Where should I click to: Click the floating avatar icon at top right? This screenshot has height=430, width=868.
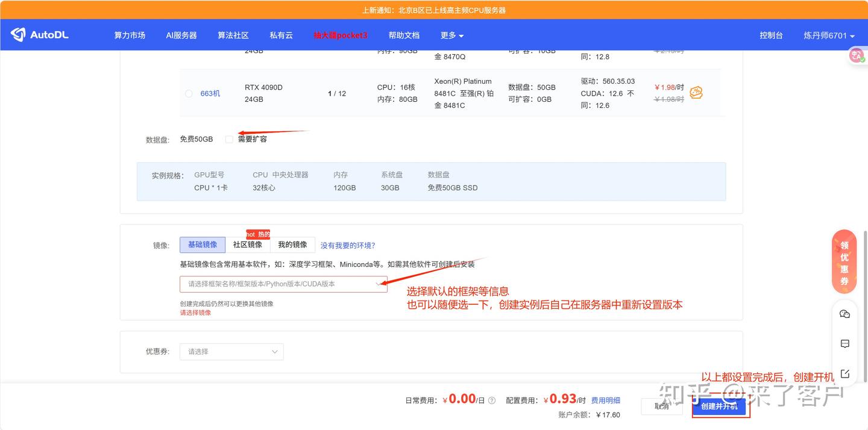coord(857,55)
